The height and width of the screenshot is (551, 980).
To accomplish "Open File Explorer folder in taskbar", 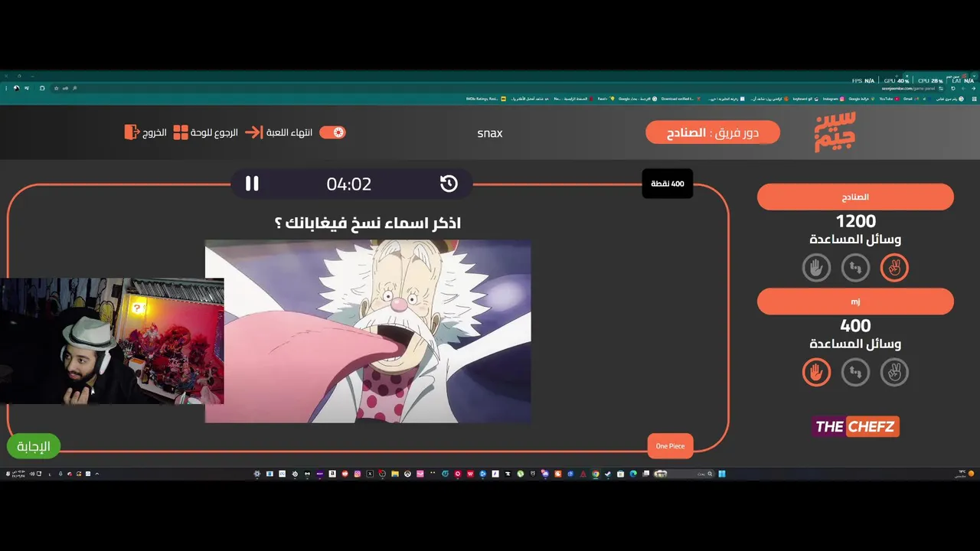I will coord(395,474).
